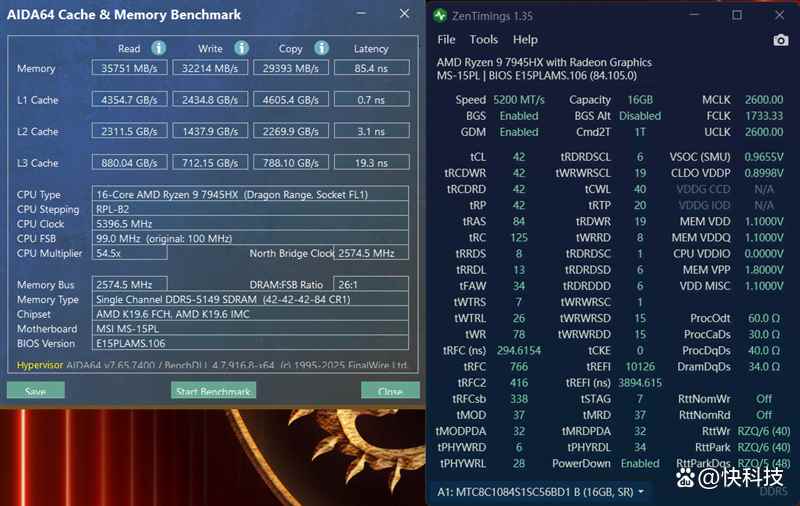800x506 pixels.
Task: Click the tRFCsb value 338
Action: [x=519, y=399]
